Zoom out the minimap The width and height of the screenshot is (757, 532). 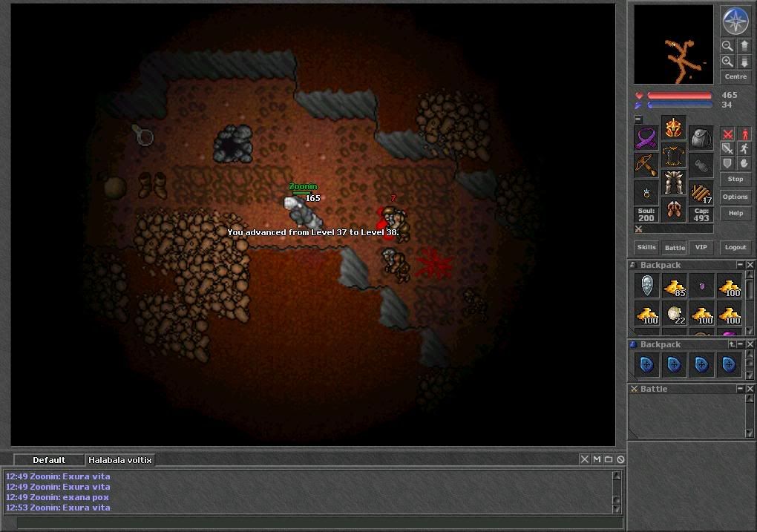pyautogui.click(x=727, y=46)
